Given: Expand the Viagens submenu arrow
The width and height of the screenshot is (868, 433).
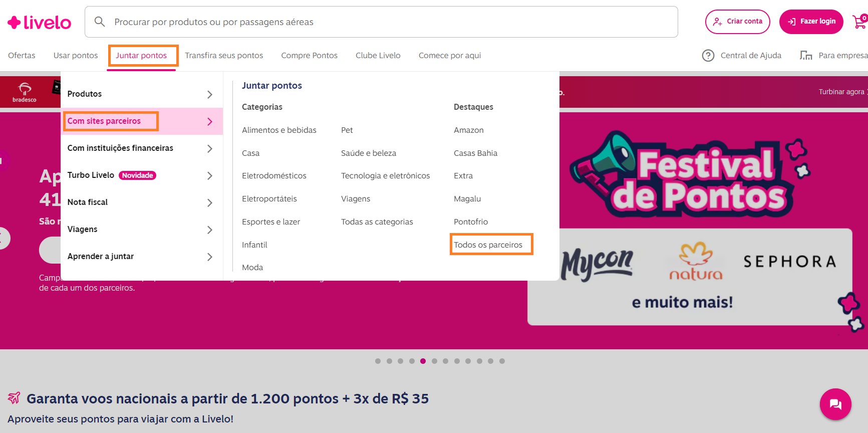Looking at the screenshot, I should click(x=210, y=230).
